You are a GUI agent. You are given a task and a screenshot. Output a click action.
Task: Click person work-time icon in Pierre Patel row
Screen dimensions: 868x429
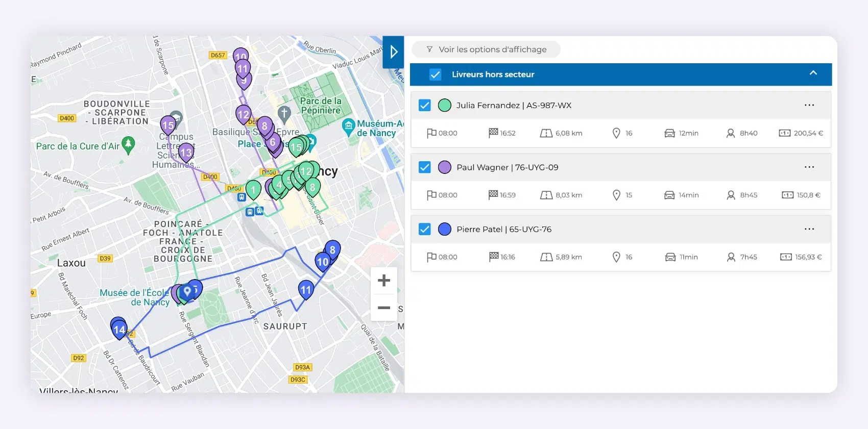(x=731, y=257)
